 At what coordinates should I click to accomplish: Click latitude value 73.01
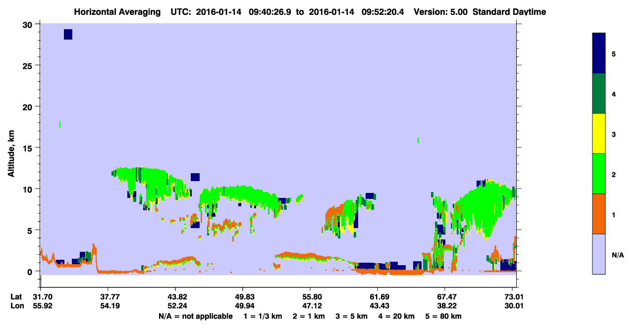click(514, 296)
